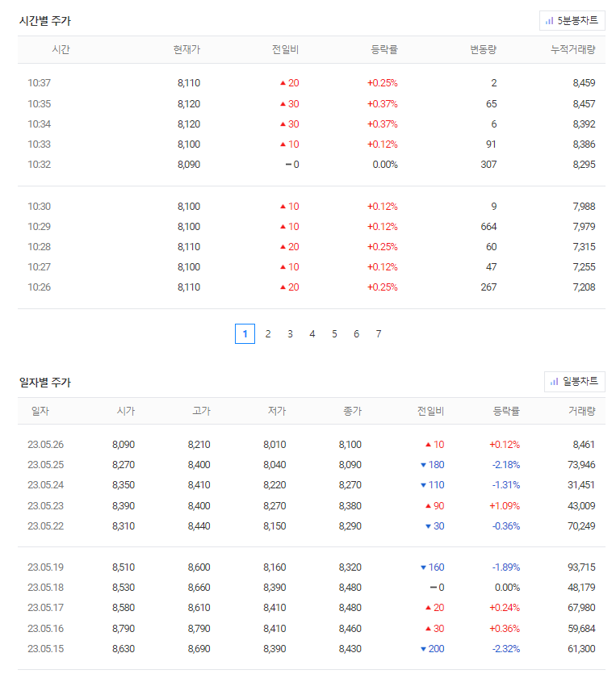
Task: Jump to page 5 of hourly prices
Action: [333, 333]
